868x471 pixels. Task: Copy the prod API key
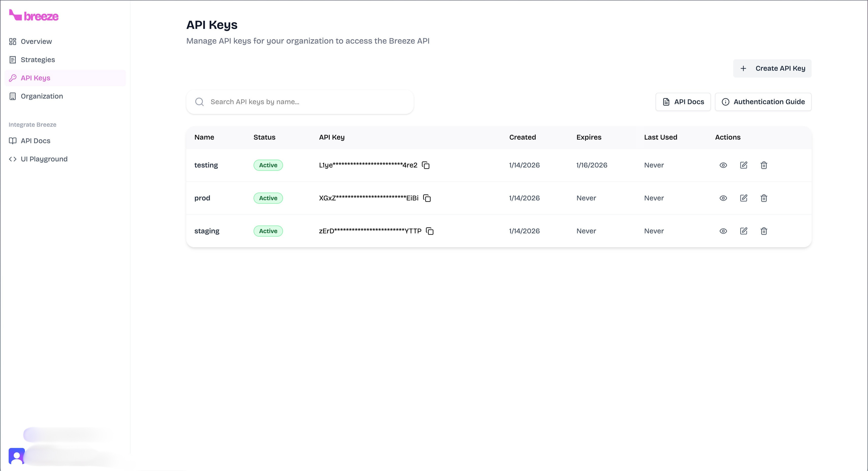[427, 198]
